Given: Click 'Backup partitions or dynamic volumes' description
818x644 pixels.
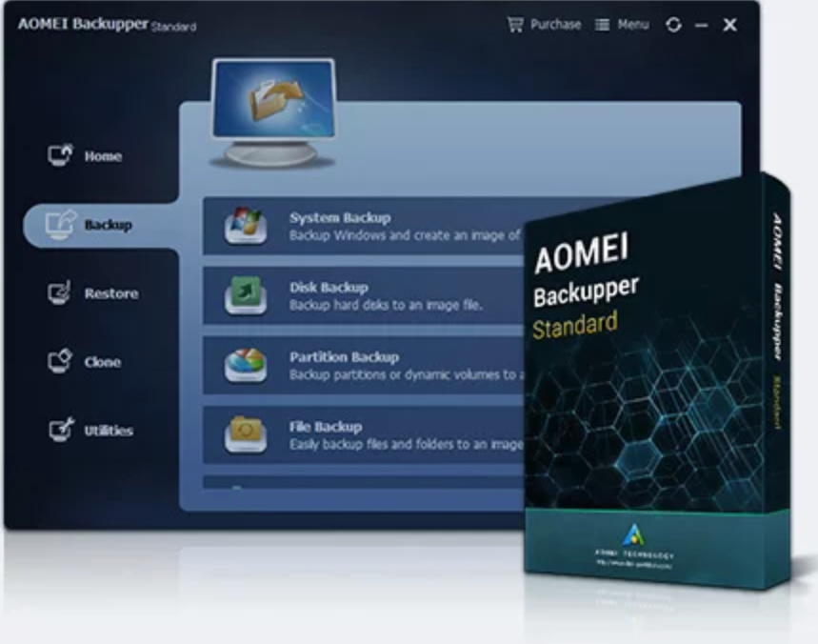Looking at the screenshot, I should (407, 374).
